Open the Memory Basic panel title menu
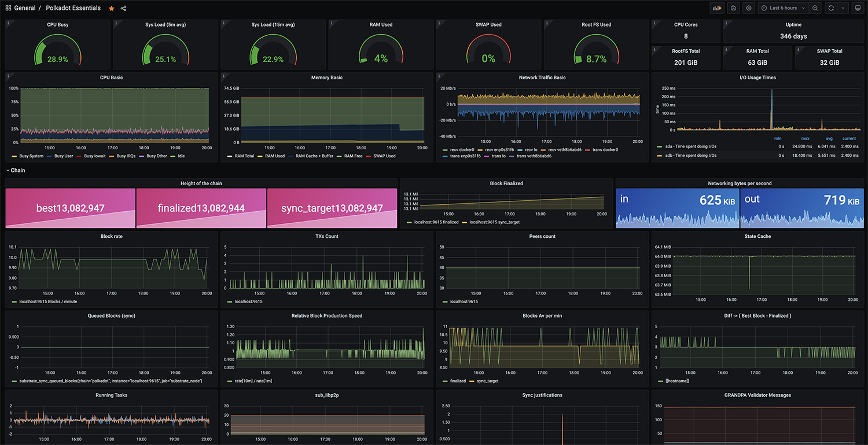The width and height of the screenshot is (868, 445). point(326,77)
